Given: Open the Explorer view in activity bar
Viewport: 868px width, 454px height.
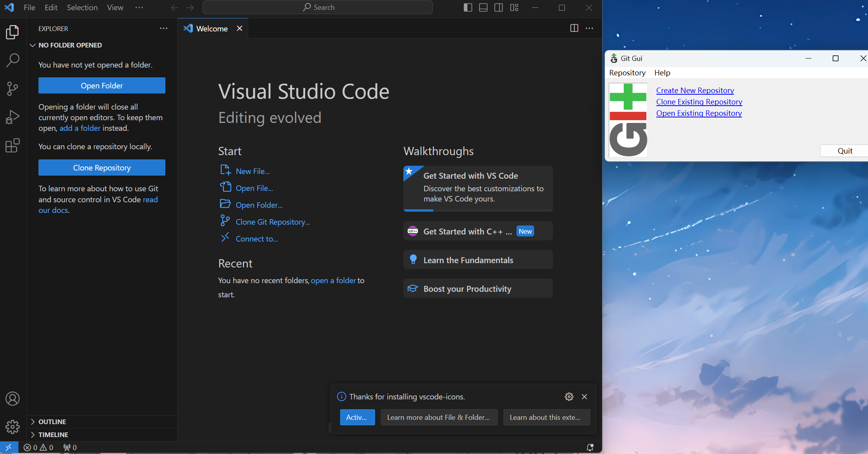Looking at the screenshot, I should pyautogui.click(x=13, y=32).
